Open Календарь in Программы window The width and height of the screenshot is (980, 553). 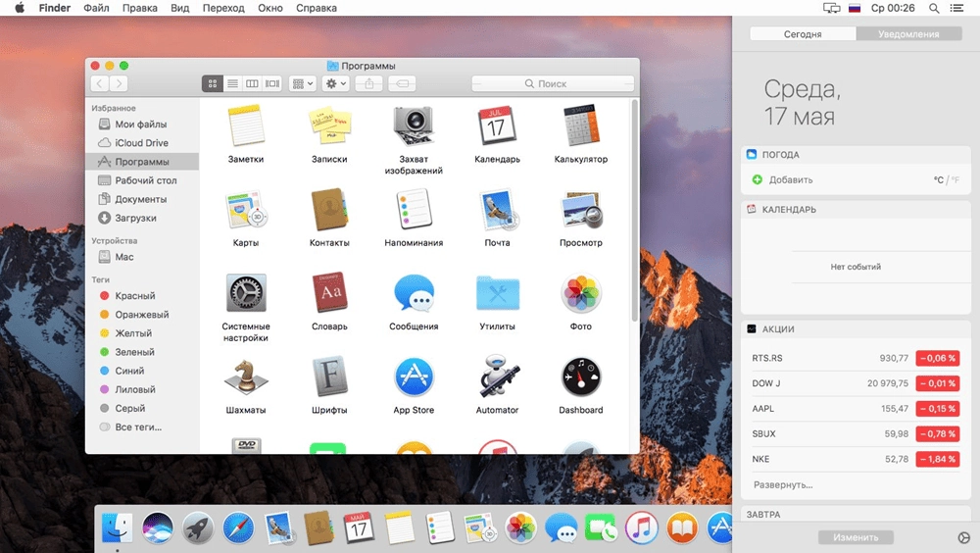(x=497, y=126)
